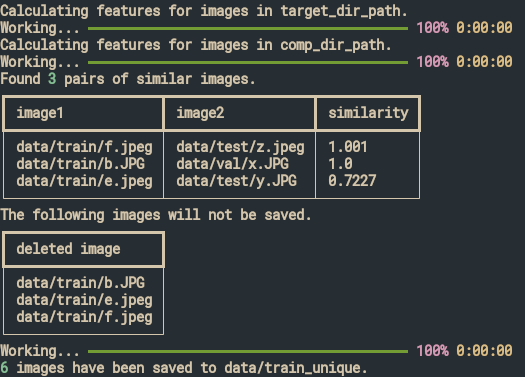Click the 'similarity' column header
525x377 pixels.
[x=368, y=113]
